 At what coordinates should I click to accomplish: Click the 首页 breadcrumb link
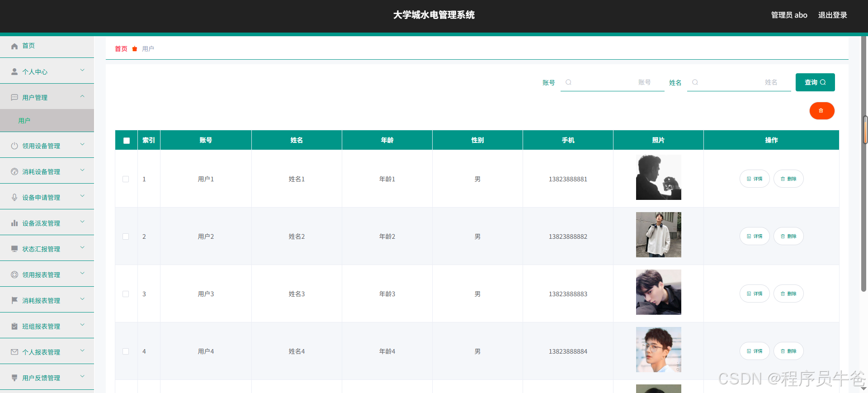(121, 49)
